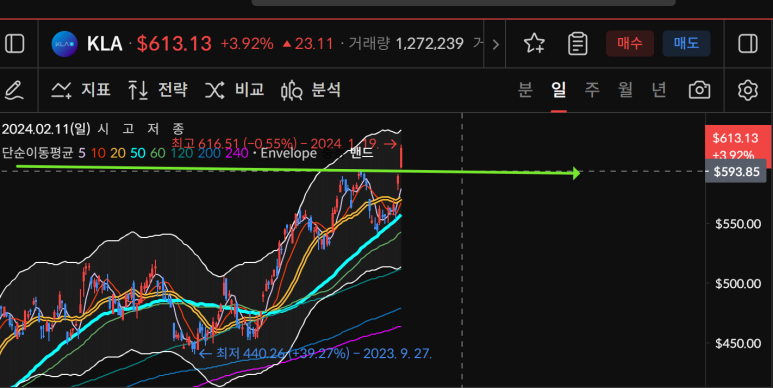Select the moving average 240 period
This screenshot has height=388, width=773.
pos(237,153)
